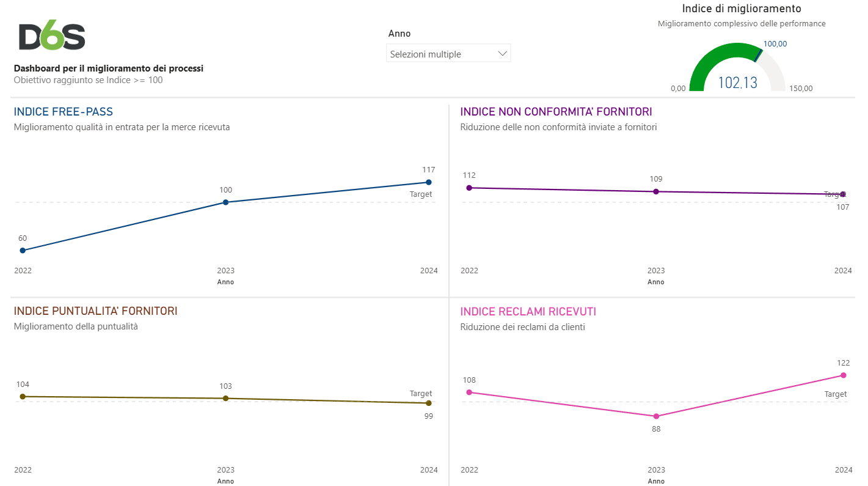Image resolution: width=868 pixels, height=486 pixels.
Task: Pick the 2024 point (99) in Puntualità Fornitori chart
Action: tap(429, 403)
